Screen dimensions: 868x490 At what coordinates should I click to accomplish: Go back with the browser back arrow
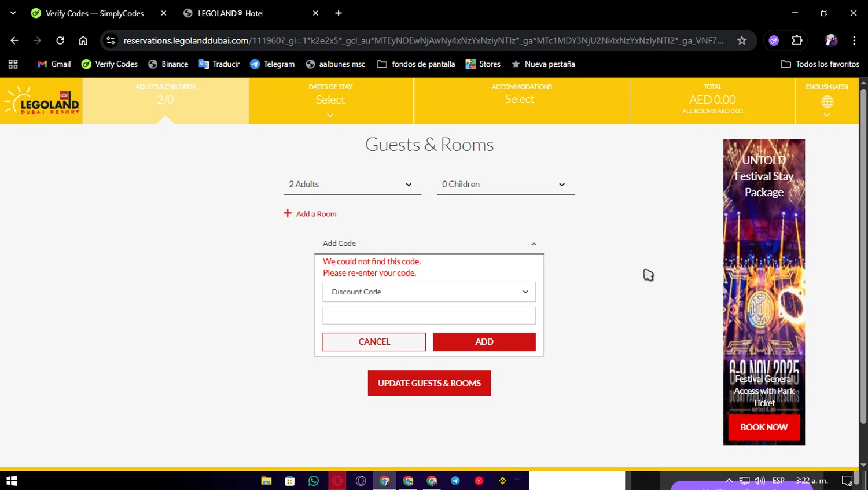(x=14, y=40)
